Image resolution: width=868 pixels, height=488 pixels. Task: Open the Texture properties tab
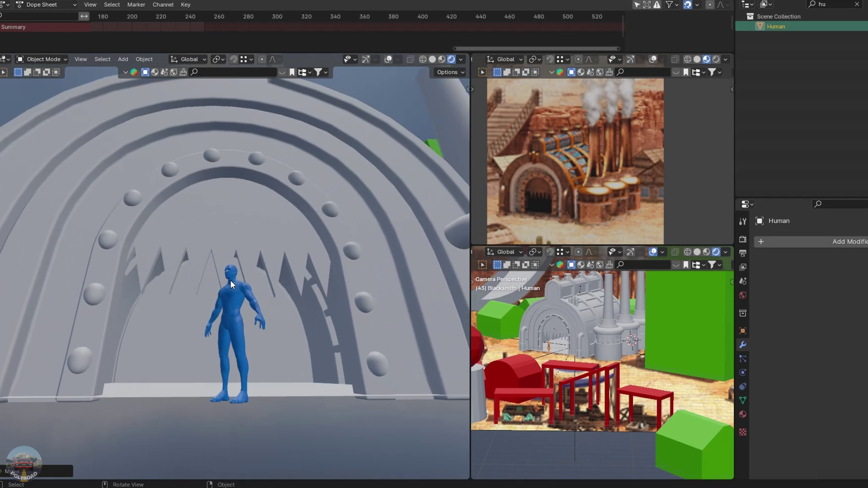(742, 432)
